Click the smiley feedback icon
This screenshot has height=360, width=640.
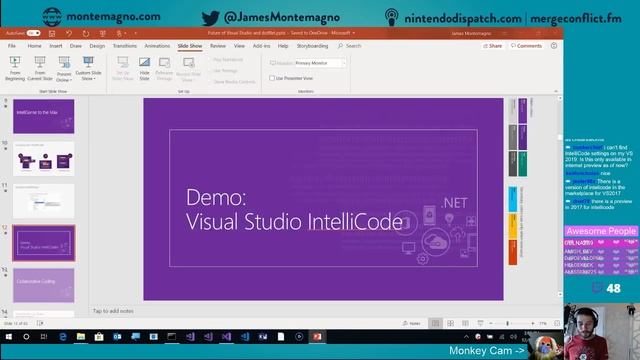tap(554, 46)
